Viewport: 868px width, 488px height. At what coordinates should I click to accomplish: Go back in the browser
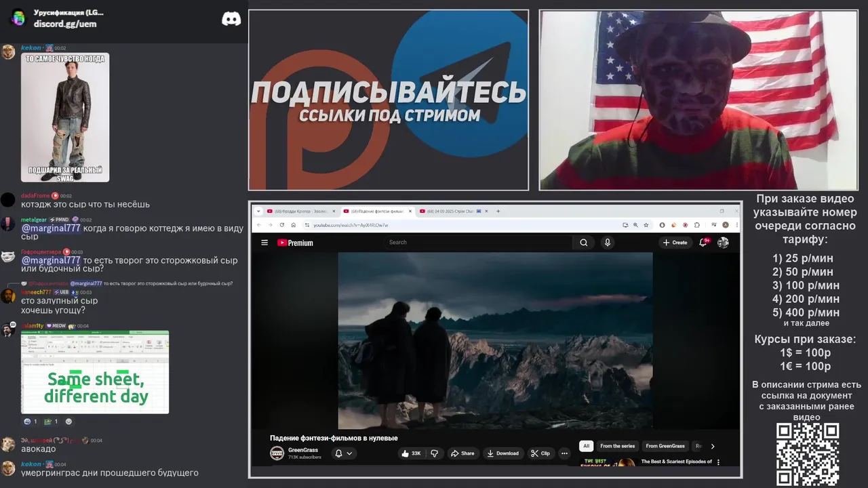(259, 224)
